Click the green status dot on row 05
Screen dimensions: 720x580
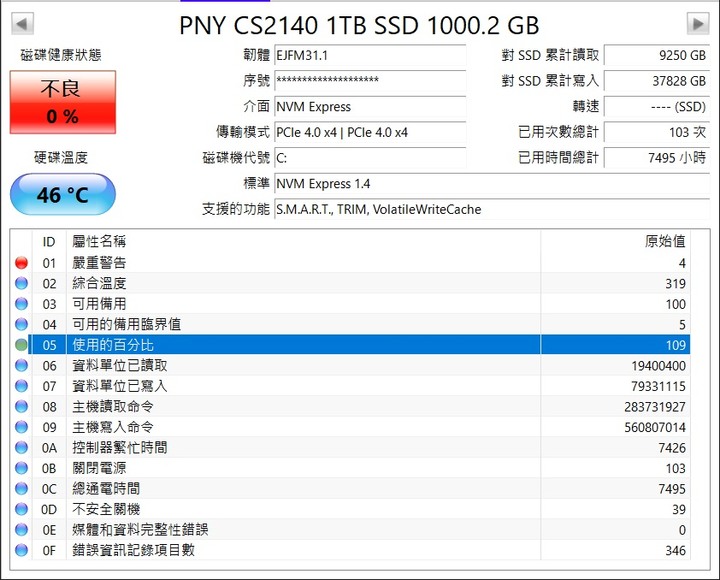click(x=22, y=345)
